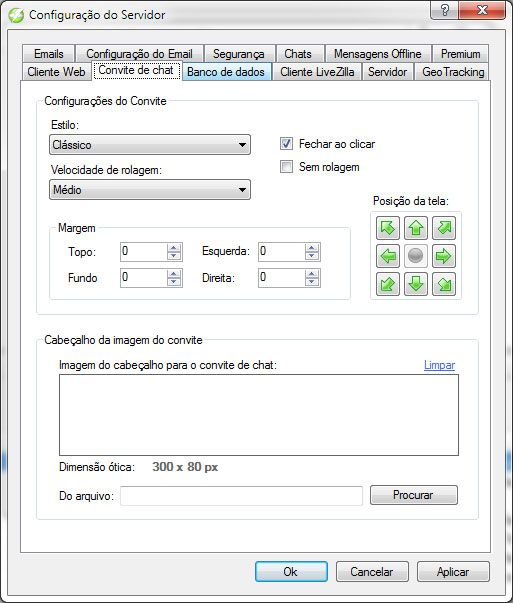
Task: Enable the Sem rolagem checkbox
Action: tap(286, 167)
